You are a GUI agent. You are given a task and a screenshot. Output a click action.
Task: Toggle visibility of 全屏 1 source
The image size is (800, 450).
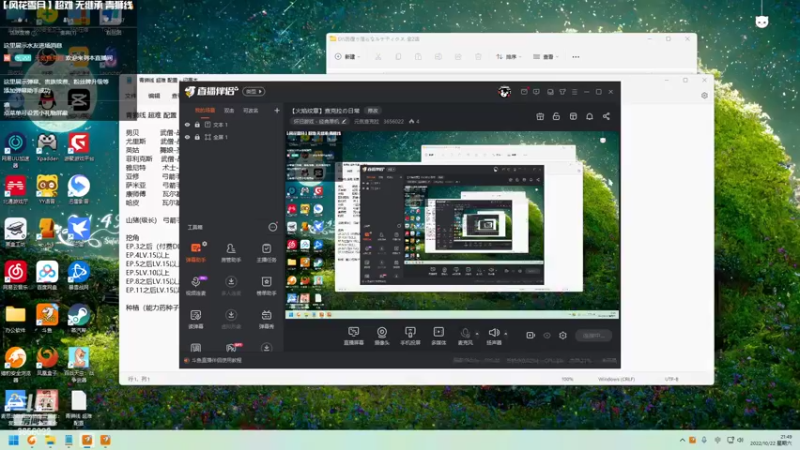[187, 137]
